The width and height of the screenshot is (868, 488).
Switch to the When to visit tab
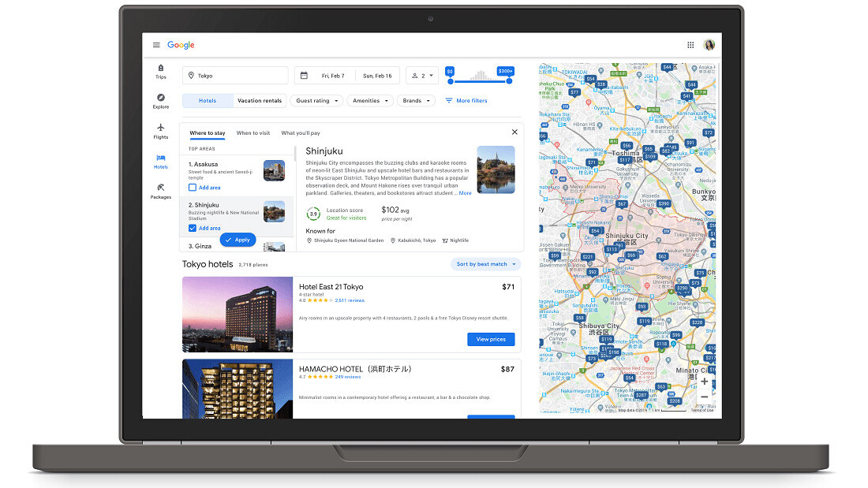click(253, 133)
